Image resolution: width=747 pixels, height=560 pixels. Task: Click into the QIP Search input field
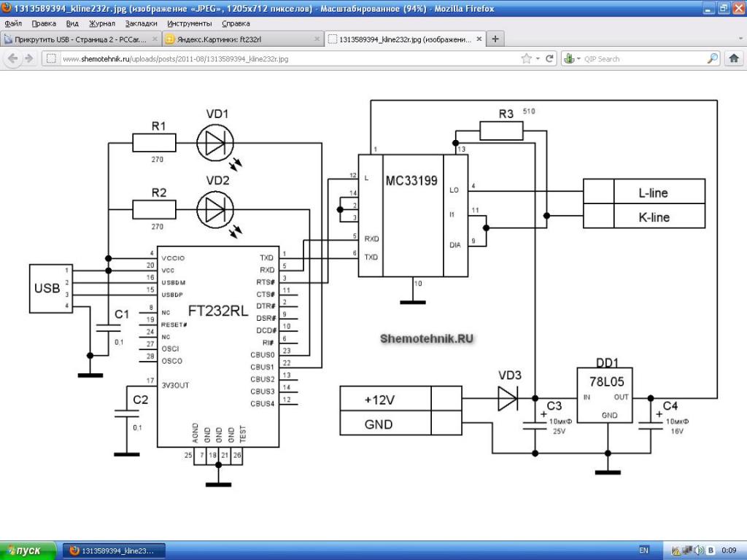pyautogui.click(x=642, y=59)
